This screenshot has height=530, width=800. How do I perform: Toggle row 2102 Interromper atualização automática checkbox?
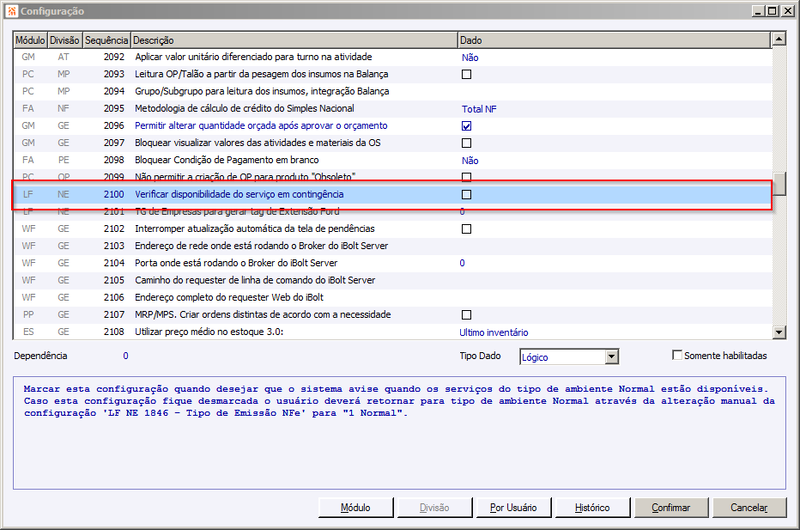tap(466, 229)
